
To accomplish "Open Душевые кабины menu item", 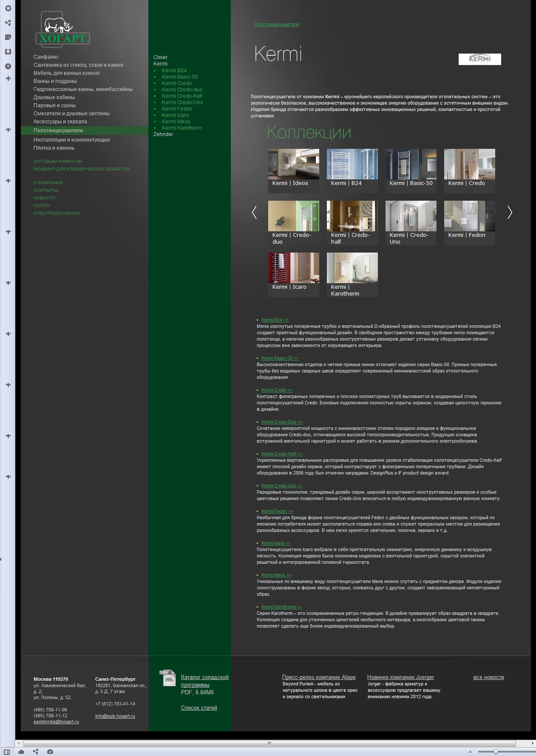I will (54, 97).
